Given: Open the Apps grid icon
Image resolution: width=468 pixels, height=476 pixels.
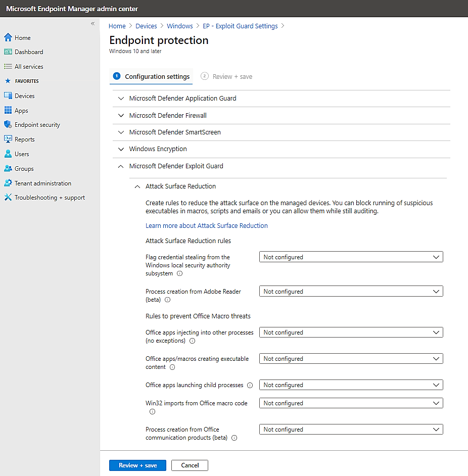Looking at the screenshot, I should click(8, 110).
